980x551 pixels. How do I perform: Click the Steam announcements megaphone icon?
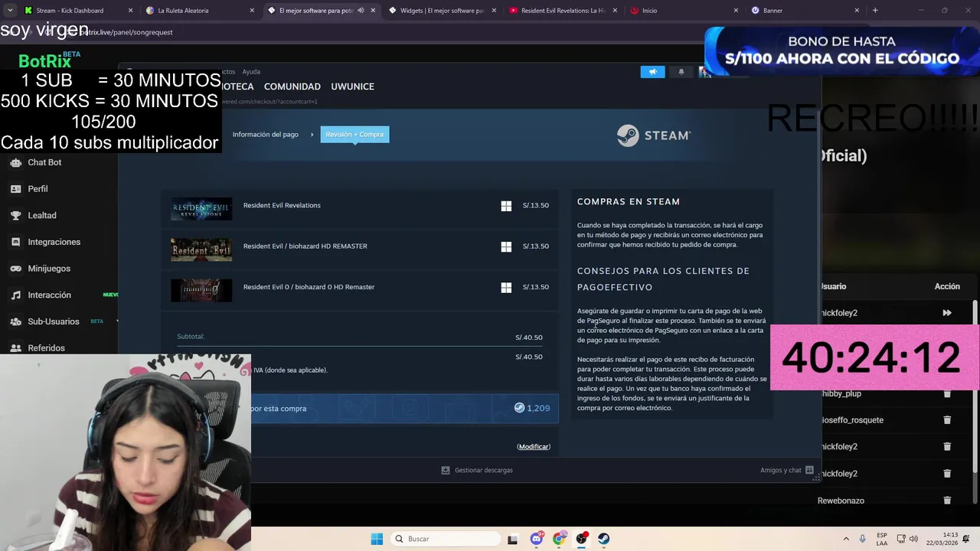coord(652,72)
